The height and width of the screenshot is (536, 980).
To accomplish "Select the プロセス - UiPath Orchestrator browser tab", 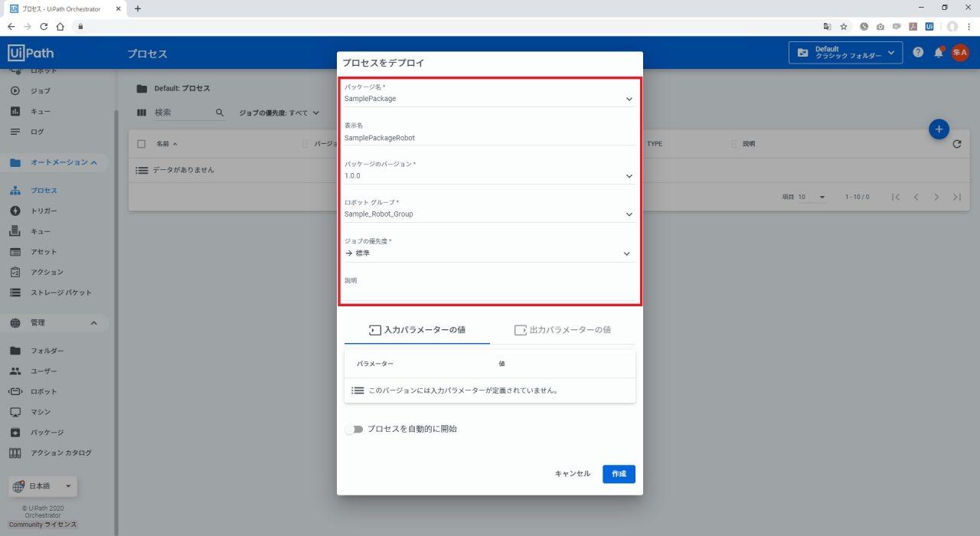I will tap(65, 8).
